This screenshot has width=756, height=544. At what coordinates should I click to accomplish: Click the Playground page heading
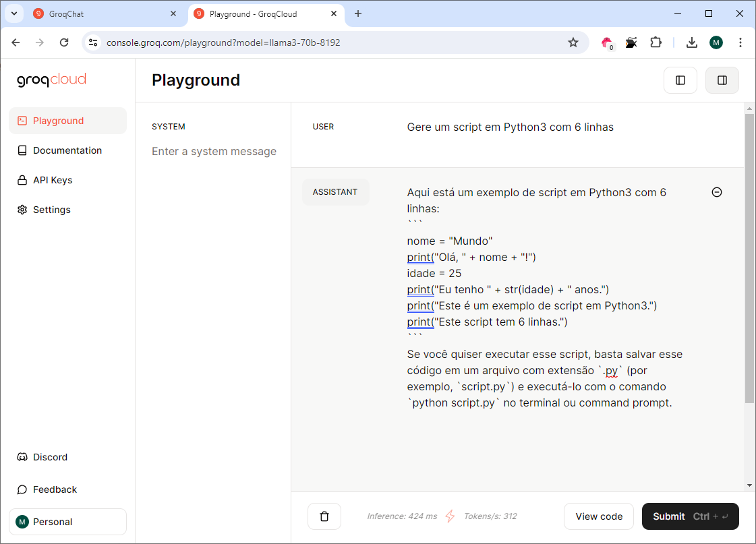pos(196,80)
